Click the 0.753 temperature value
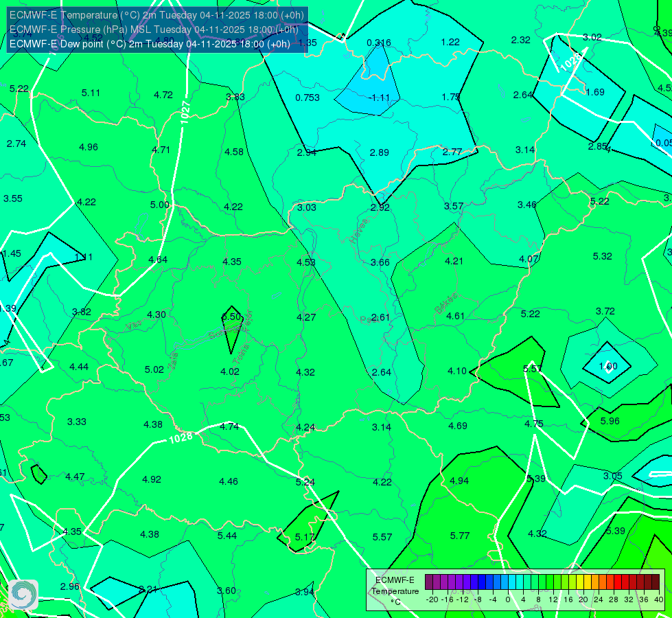This screenshot has height=618, width=672. 308,98
